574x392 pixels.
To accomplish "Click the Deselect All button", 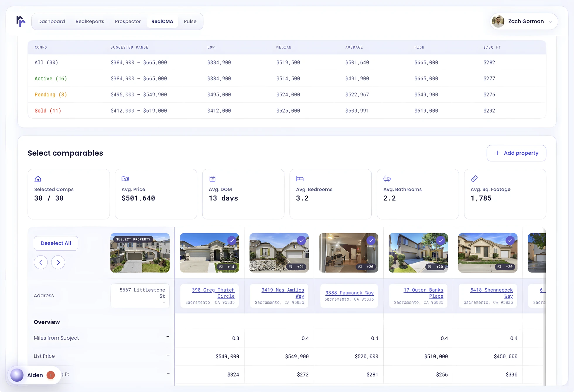I will (x=56, y=243).
